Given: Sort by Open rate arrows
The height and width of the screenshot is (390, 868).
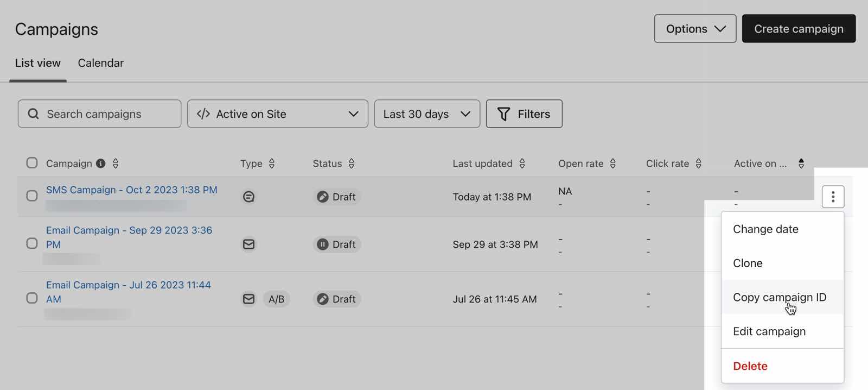Looking at the screenshot, I should [613, 163].
